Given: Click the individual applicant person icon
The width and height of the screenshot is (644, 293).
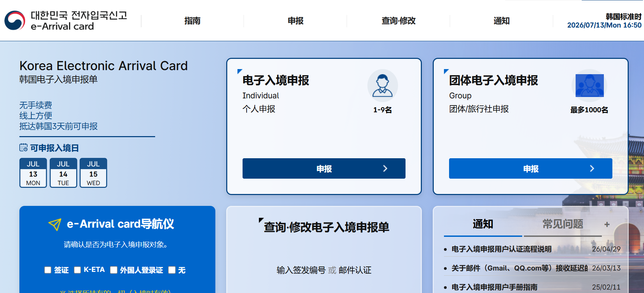Looking at the screenshot, I should pos(383,85).
